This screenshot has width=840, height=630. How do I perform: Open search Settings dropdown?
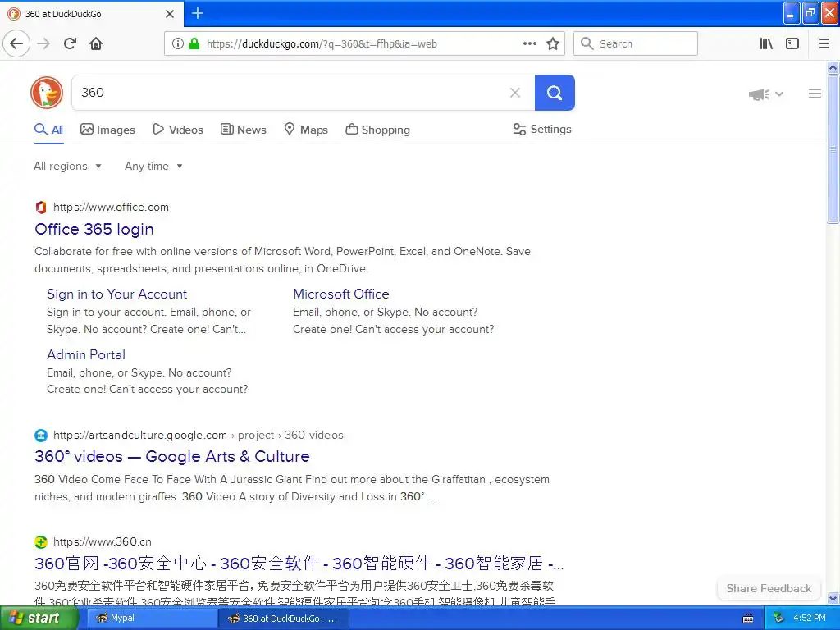[542, 129]
